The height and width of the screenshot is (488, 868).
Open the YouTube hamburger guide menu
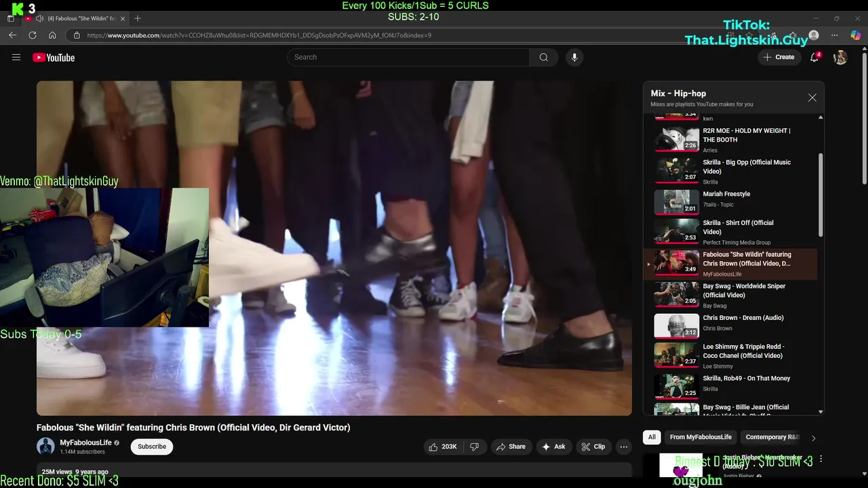[16, 58]
